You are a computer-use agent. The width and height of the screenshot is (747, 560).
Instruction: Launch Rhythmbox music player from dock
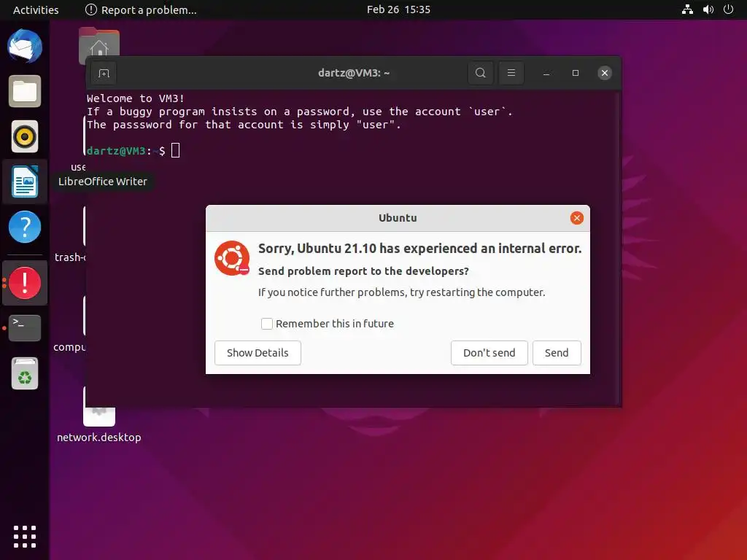25,136
